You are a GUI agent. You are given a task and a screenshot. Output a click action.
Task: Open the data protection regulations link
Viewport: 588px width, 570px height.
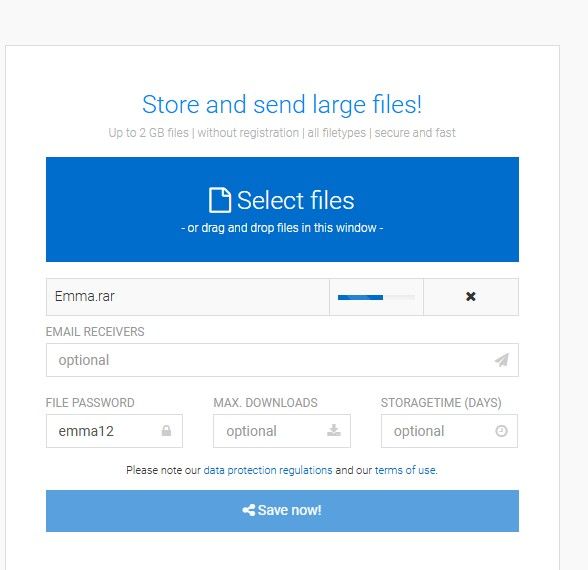coord(268,470)
